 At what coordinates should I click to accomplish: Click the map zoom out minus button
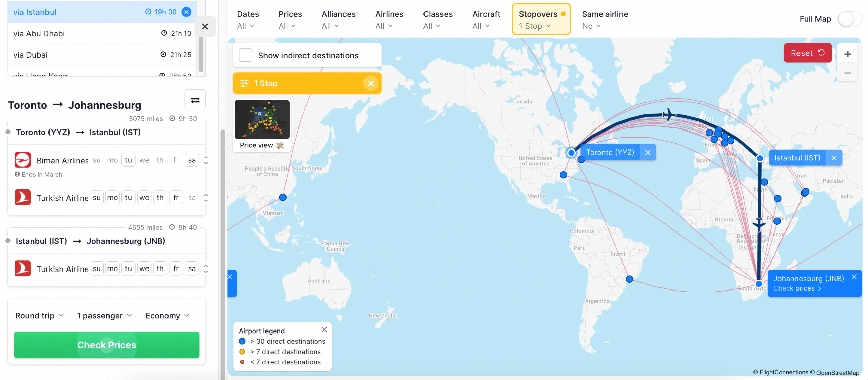pos(847,73)
